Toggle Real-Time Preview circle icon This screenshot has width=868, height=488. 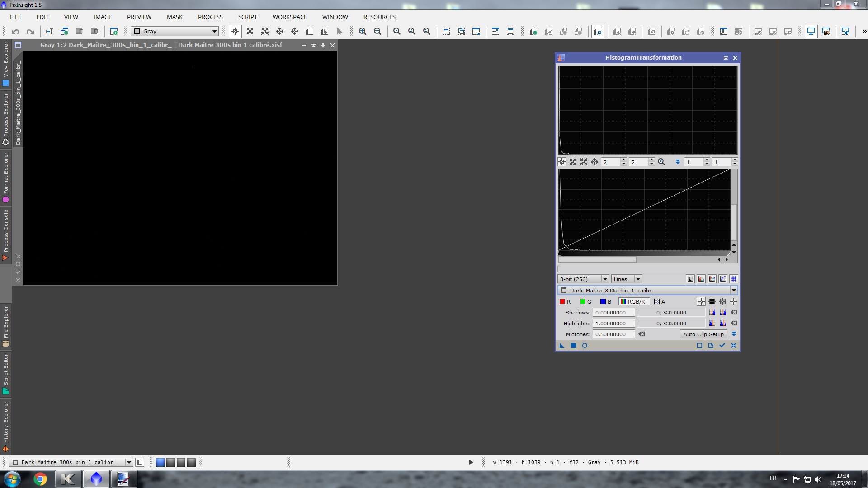[585, 346]
